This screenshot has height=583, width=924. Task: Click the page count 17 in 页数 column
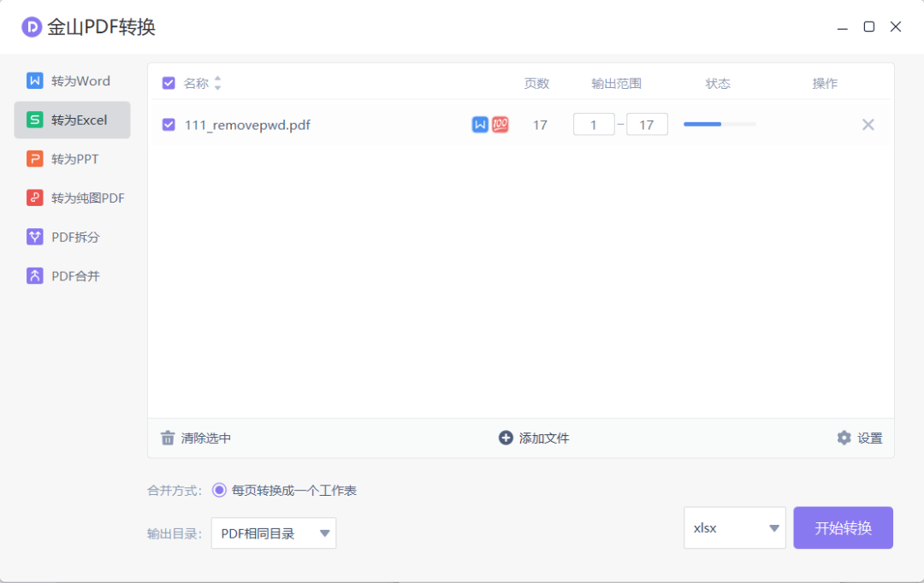point(540,125)
